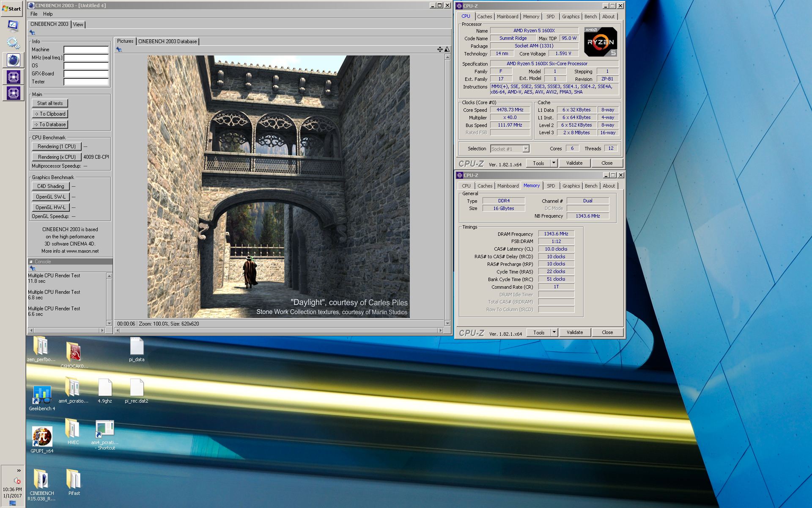
Task: Open the Socket #1 selection dropdown
Action: coord(510,149)
